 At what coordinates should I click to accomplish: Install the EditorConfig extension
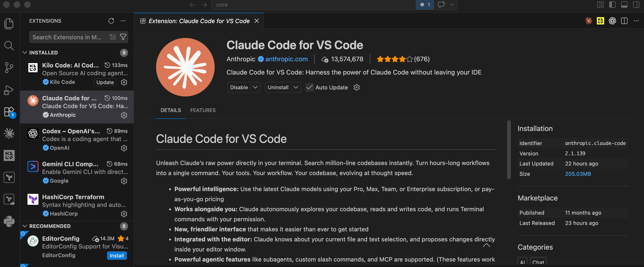tap(117, 256)
